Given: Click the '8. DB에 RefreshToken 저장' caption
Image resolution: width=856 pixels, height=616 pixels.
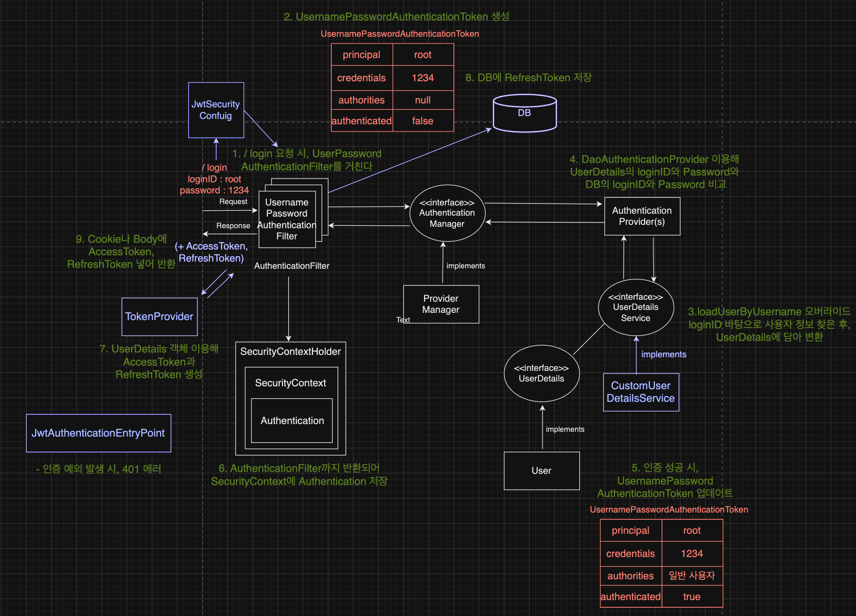Looking at the screenshot, I should tap(529, 77).
